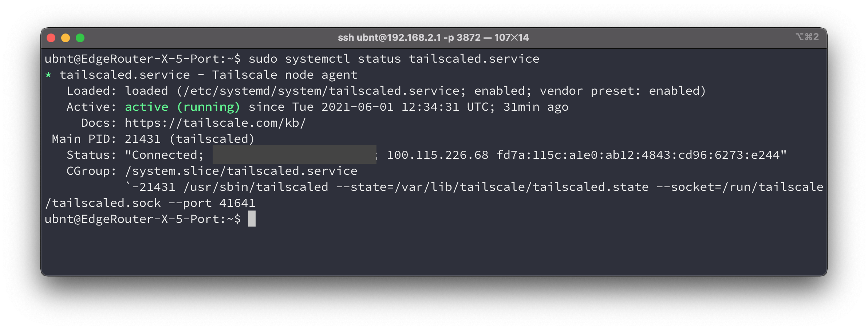Click the green zoom window button
Viewport: 868px width, 330px height.
(x=80, y=38)
